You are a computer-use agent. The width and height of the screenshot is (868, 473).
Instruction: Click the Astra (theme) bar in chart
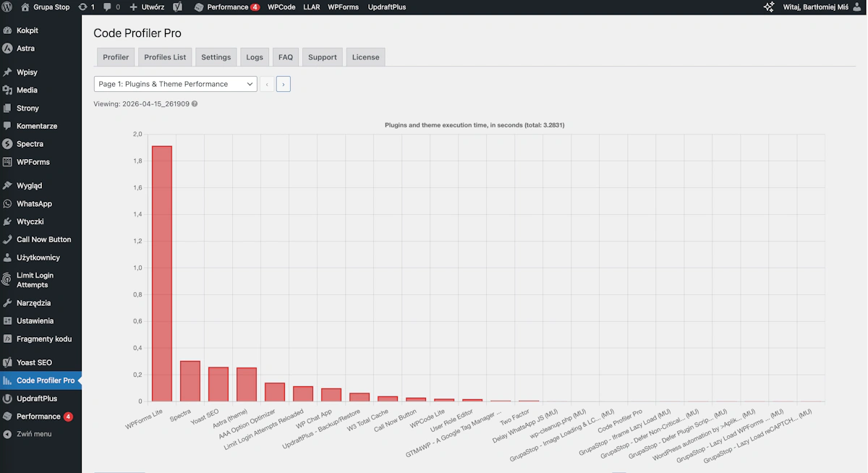click(247, 385)
